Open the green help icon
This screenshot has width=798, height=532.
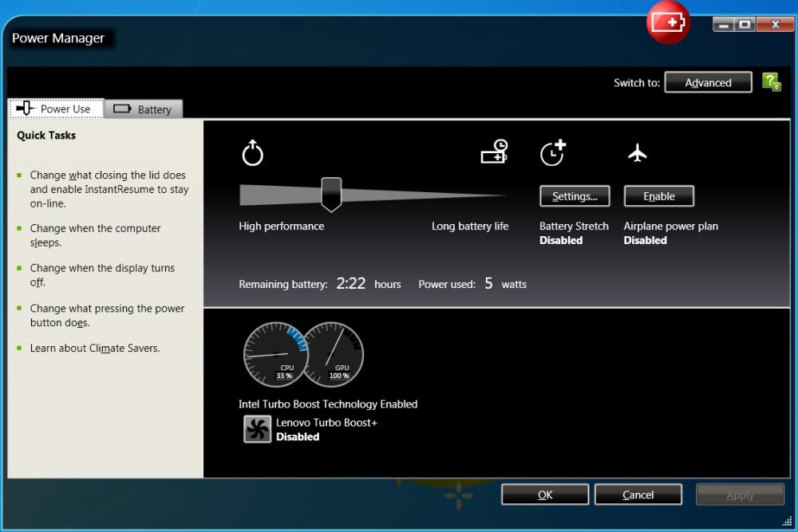[x=770, y=81]
